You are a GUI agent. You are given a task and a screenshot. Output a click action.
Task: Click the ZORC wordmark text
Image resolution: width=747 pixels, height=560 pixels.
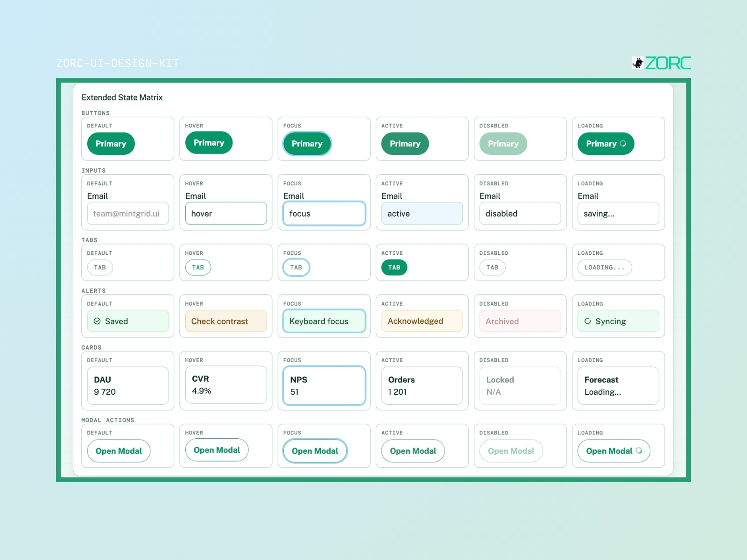coord(668,63)
